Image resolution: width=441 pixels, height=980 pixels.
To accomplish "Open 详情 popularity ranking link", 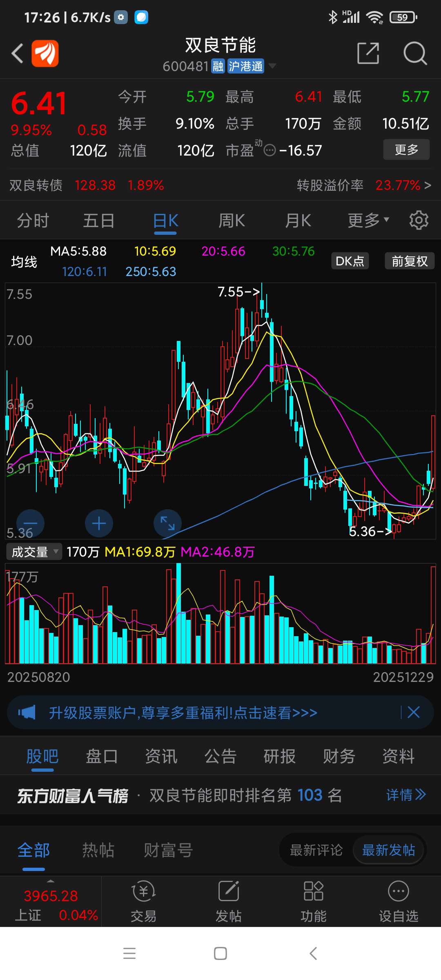I will tap(406, 795).
